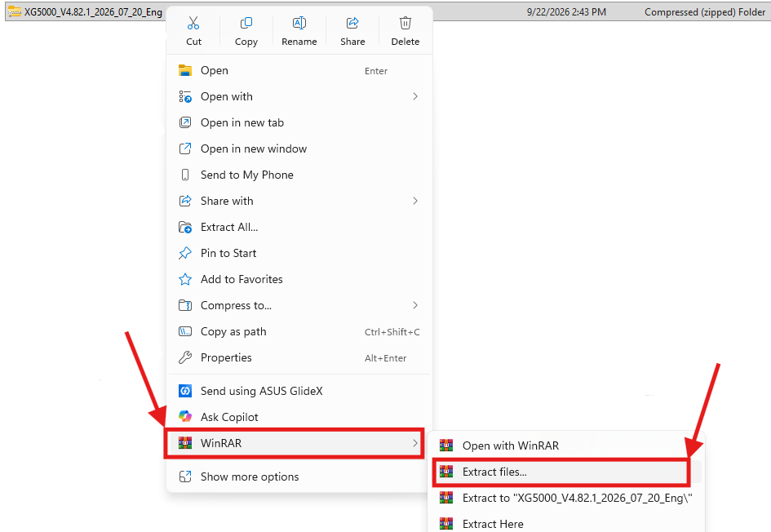
Task: Choose Properties from the menu
Action: (299, 357)
